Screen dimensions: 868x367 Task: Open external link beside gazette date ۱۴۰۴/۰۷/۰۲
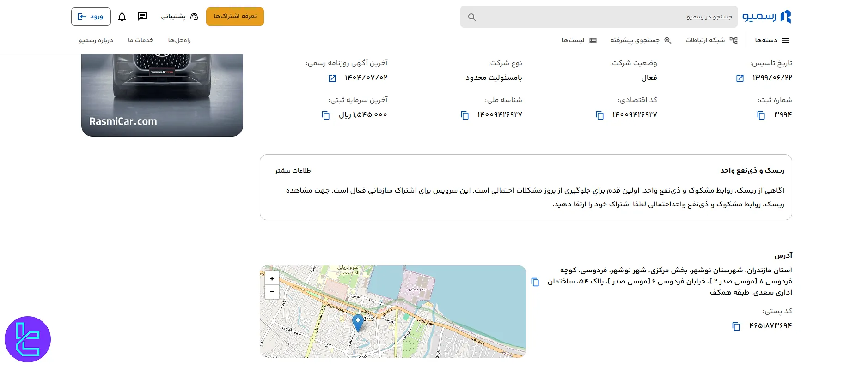pyautogui.click(x=332, y=78)
